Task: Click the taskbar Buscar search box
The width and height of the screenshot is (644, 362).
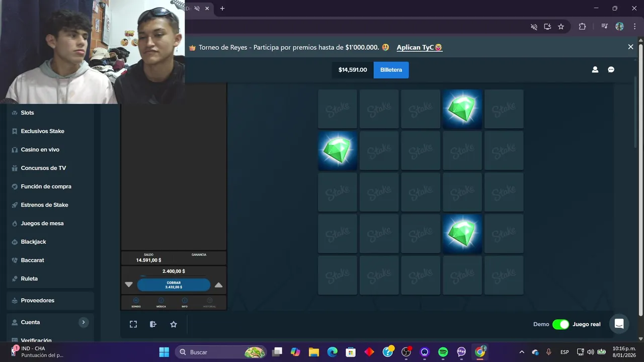Action: 221,352
